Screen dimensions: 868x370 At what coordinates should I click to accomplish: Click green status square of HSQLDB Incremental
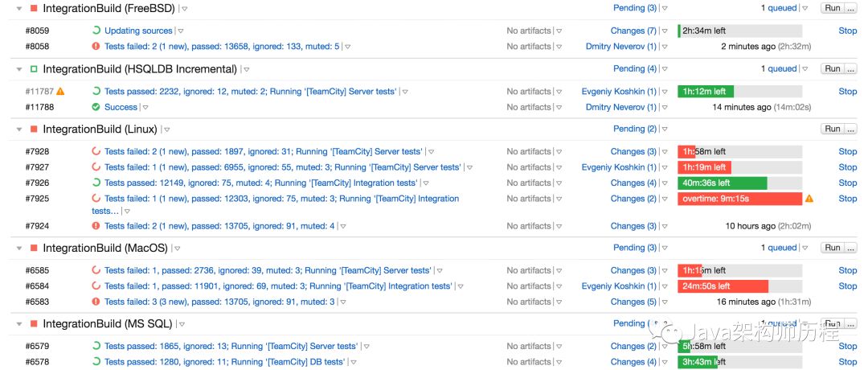(33, 69)
